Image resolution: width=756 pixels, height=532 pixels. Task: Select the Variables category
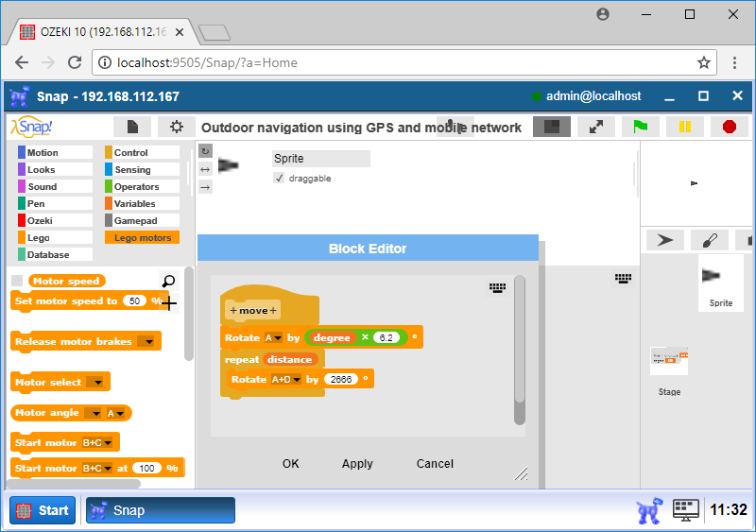click(x=143, y=203)
